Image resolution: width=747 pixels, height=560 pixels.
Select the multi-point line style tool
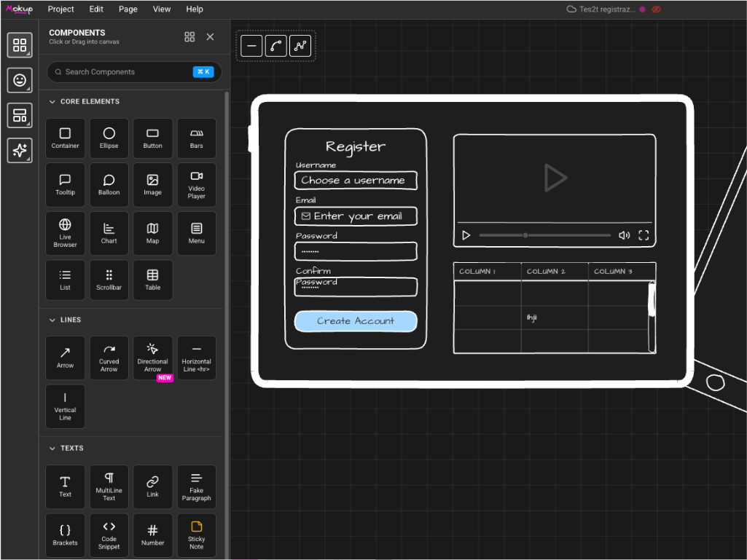[x=300, y=46]
